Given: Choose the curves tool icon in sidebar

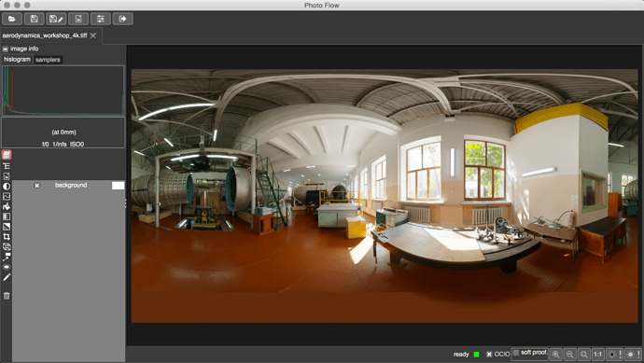Looking at the screenshot, I should pos(7,196).
